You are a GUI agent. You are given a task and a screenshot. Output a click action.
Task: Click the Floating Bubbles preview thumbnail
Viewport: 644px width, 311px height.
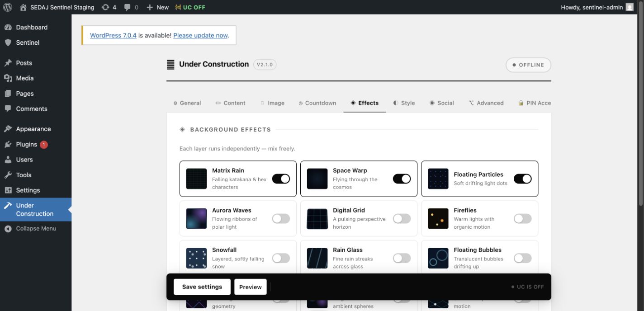click(438, 258)
